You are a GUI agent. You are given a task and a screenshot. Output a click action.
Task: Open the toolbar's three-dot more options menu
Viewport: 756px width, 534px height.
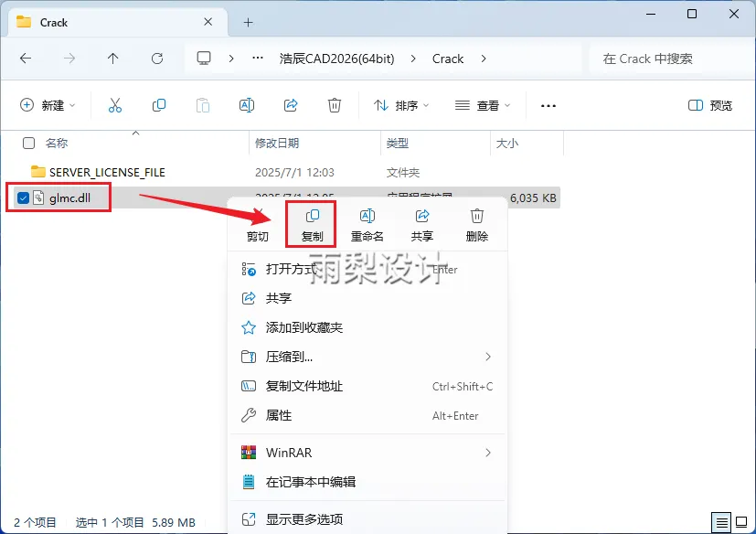coord(548,106)
